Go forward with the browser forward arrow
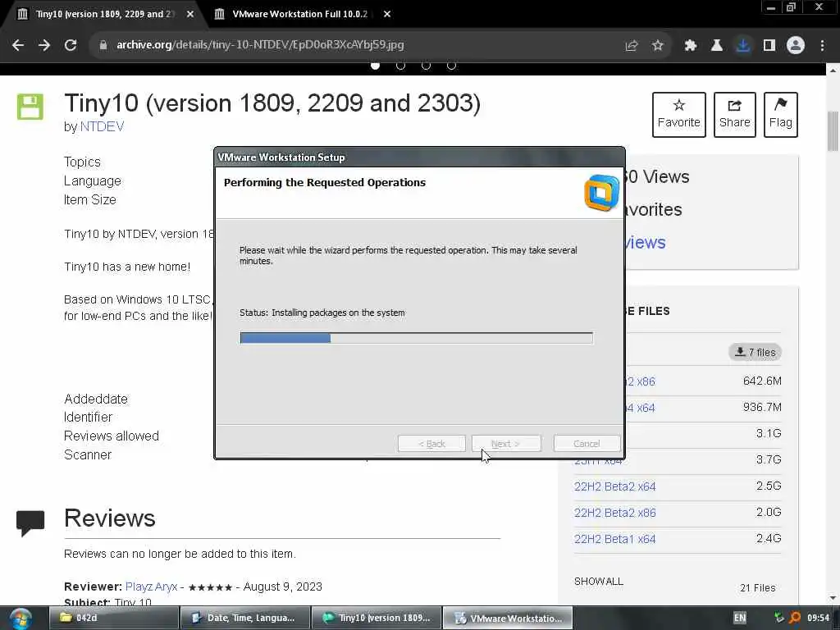Image resolution: width=840 pixels, height=630 pixels. click(x=44, y=45)
